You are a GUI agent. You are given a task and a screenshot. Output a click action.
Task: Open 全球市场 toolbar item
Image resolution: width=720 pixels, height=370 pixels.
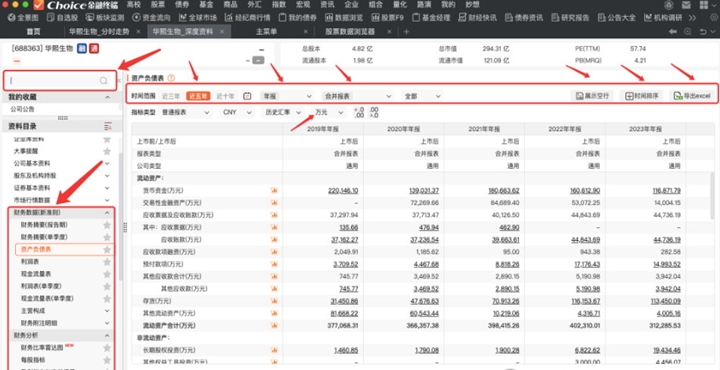pos(198,18)
